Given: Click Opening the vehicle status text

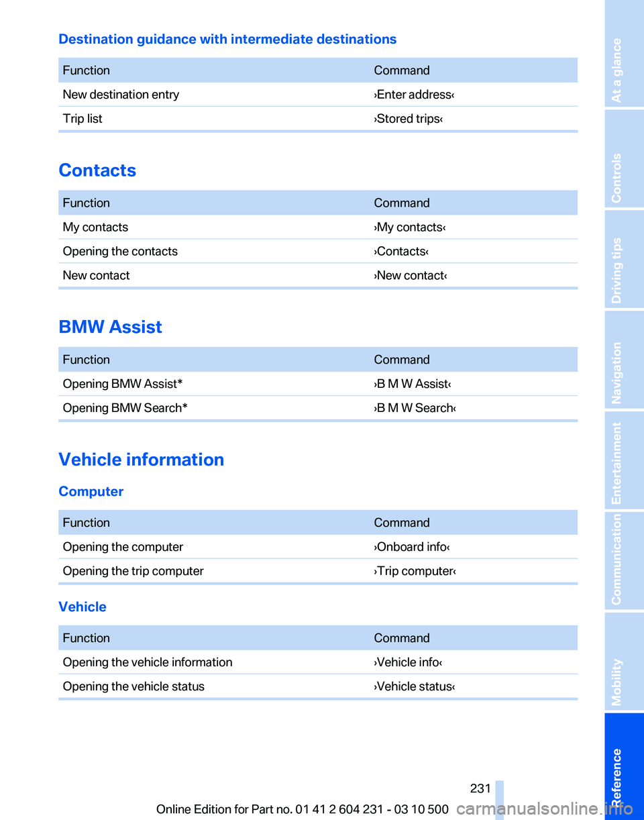Looking at the screenshot, I should coord(133,686).
